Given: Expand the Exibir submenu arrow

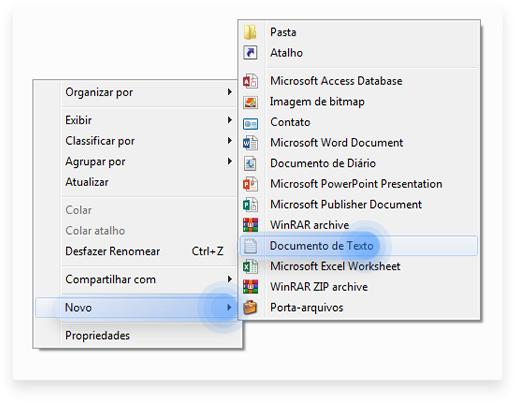Looking at the screenshot, I should coord(229,120).
